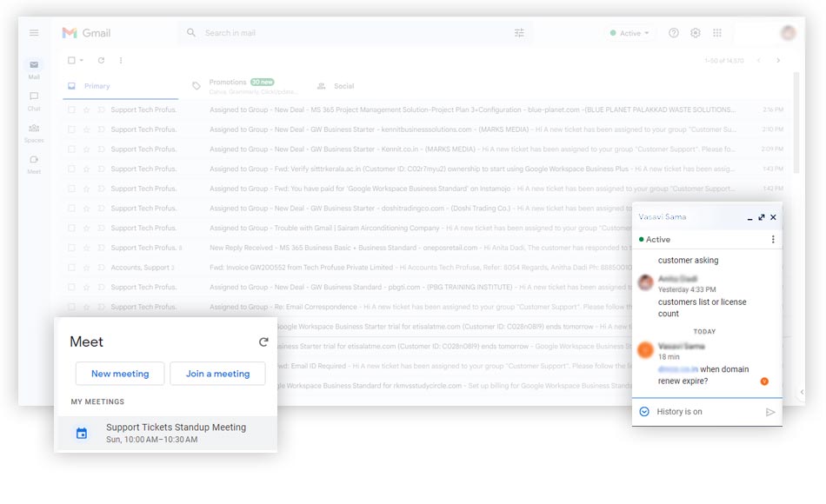Tick checkbox for Instamojo payment email
This screenshot has height=504, width=826.
(71, 189)
